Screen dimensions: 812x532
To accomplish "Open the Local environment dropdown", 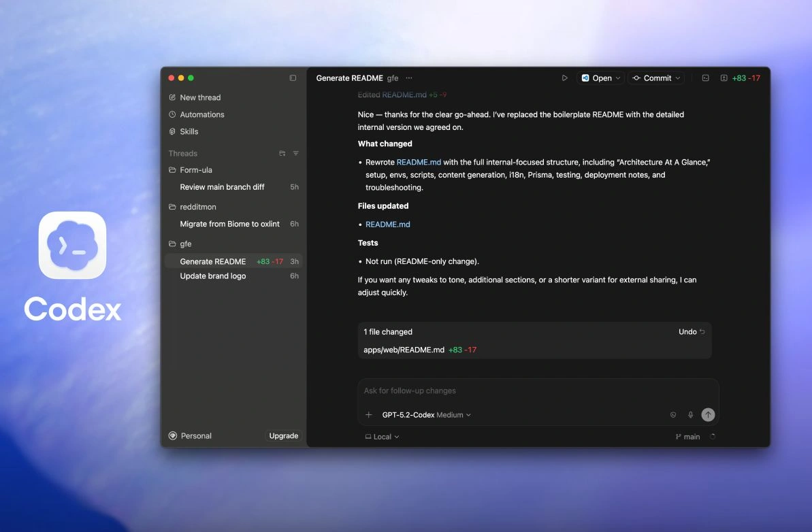I will tap(383, 437).
